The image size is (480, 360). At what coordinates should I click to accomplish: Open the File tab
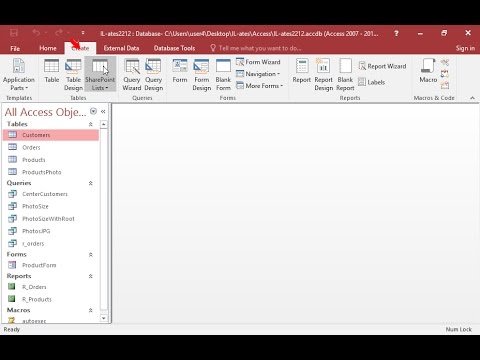pos(15,48)
